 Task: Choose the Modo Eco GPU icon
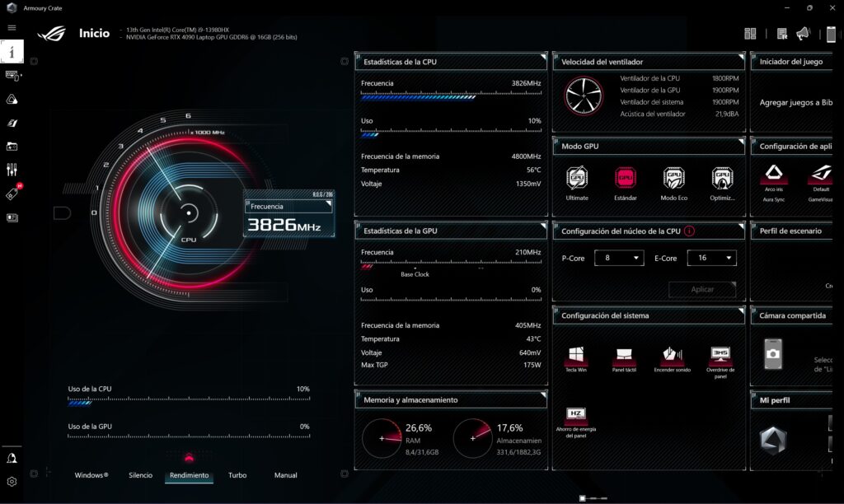pyautogui.click(x=673, y=178)
